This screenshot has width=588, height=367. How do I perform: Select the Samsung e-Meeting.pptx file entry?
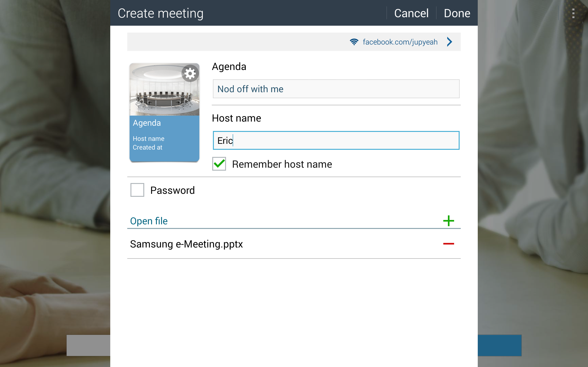click(186, 244)
